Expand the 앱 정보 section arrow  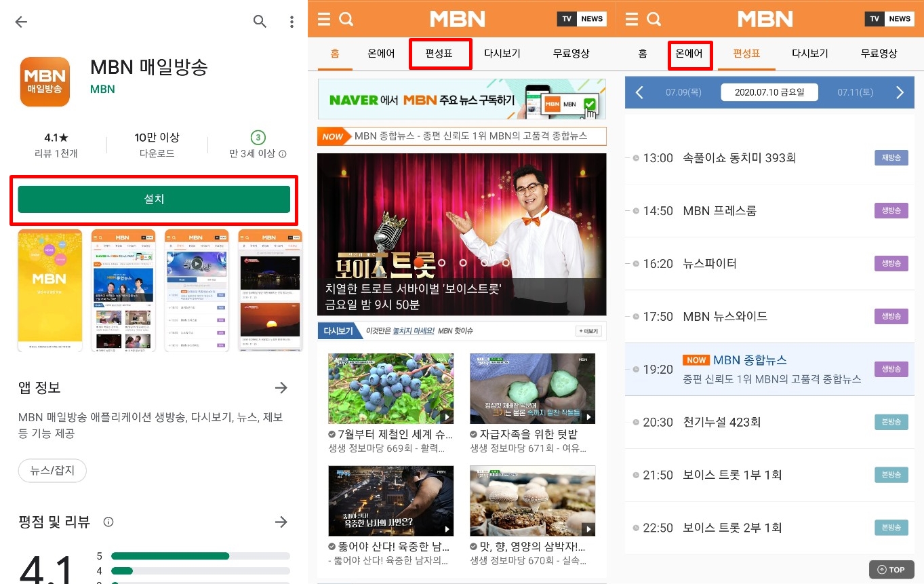(281, 387)
